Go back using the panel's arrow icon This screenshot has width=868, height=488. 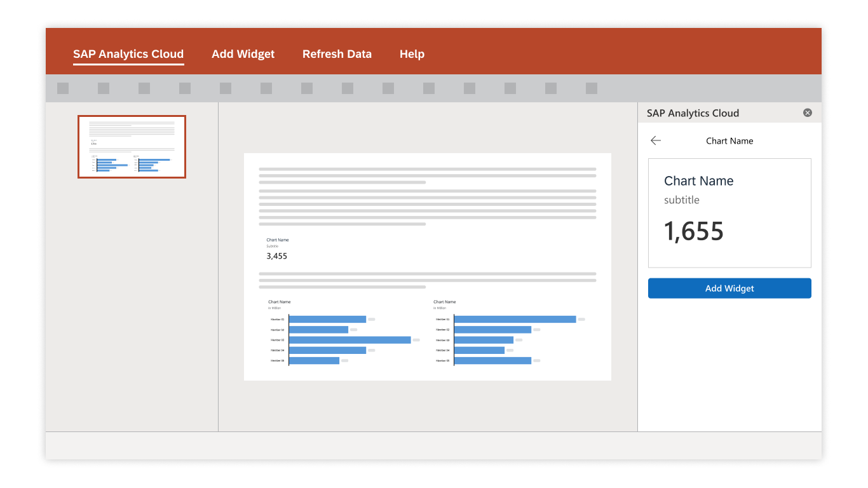[656, 140]
